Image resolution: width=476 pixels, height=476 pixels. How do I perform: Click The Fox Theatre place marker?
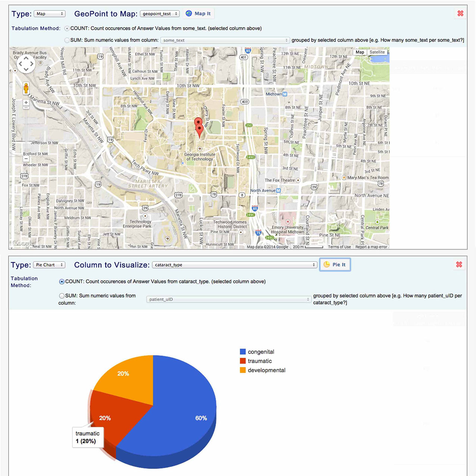tap(298, 180)
